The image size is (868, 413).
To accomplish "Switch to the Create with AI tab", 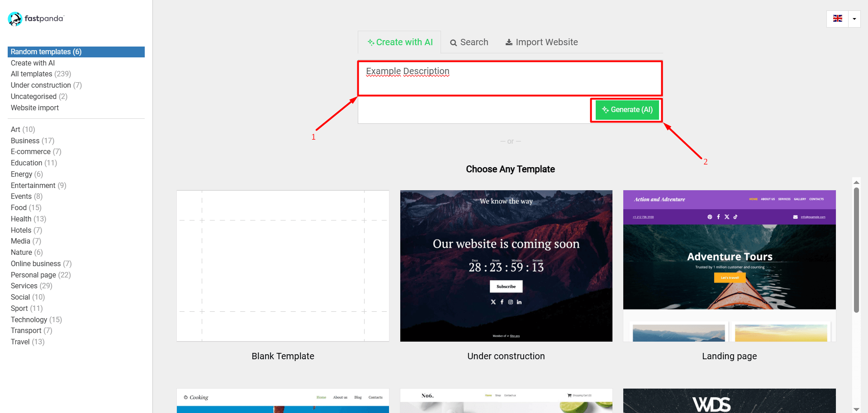I will tap(400, 42).
